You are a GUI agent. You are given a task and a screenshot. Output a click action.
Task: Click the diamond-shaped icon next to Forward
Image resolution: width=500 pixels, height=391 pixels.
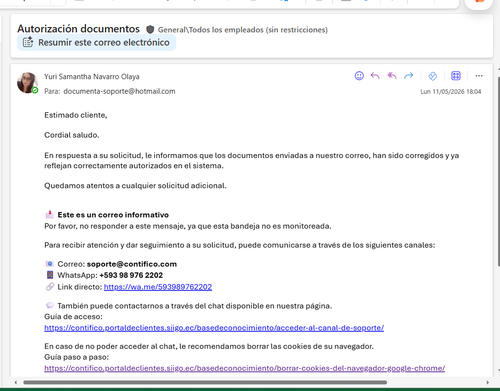tap(432, 76)
